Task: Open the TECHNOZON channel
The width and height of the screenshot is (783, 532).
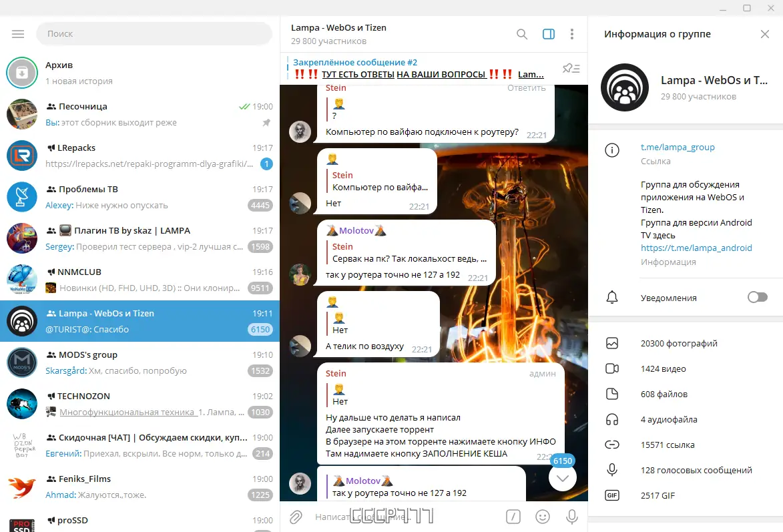Action: [x=140, y=404]
